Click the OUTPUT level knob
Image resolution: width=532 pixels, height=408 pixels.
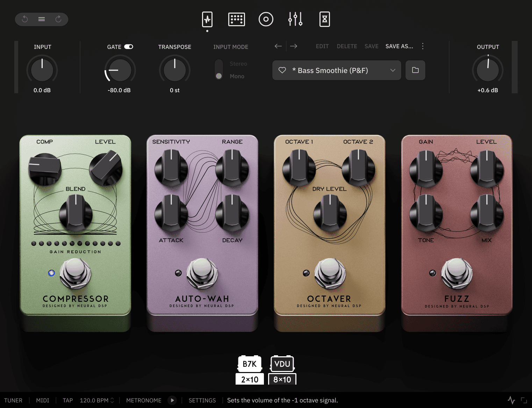[x=488, y=70]
